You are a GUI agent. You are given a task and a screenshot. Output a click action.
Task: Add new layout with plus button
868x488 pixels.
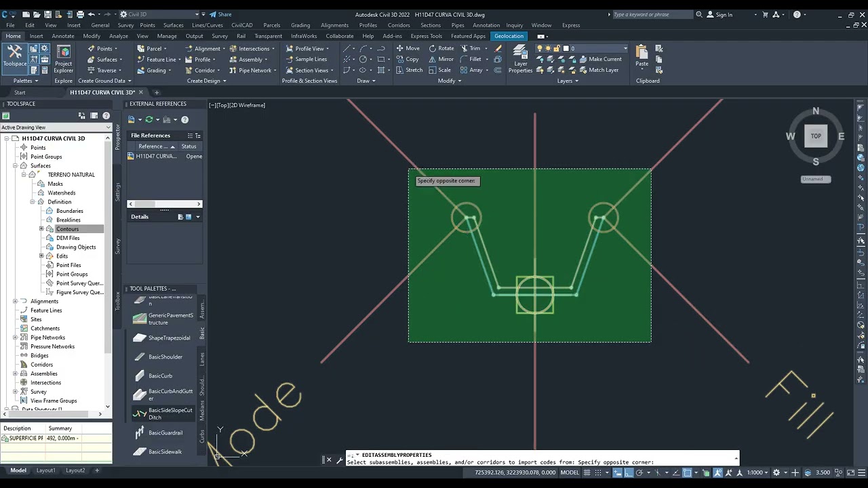point(97,470)
